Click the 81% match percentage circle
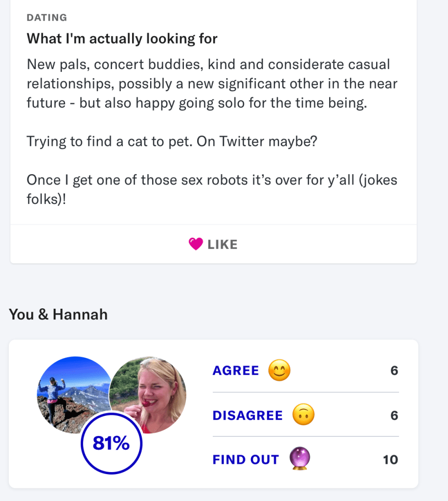The height and width of the screenshot is (501, 448). coord(112,443)
